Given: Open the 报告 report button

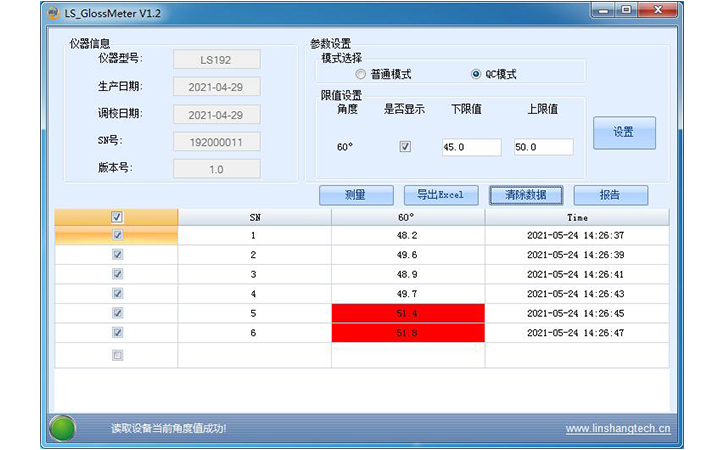Looking at the screenshot, I should tap(610, 195).
